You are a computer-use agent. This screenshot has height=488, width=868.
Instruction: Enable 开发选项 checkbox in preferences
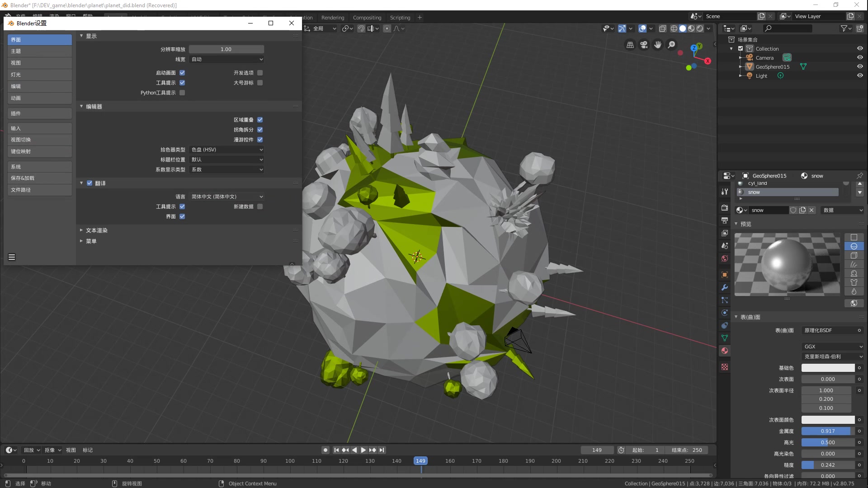point(260,72)
